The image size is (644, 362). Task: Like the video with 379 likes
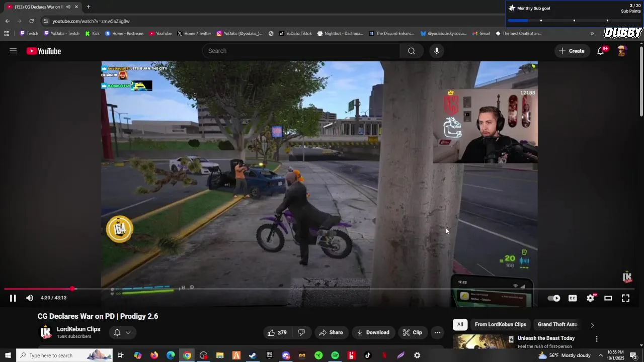tap(277, 332)
